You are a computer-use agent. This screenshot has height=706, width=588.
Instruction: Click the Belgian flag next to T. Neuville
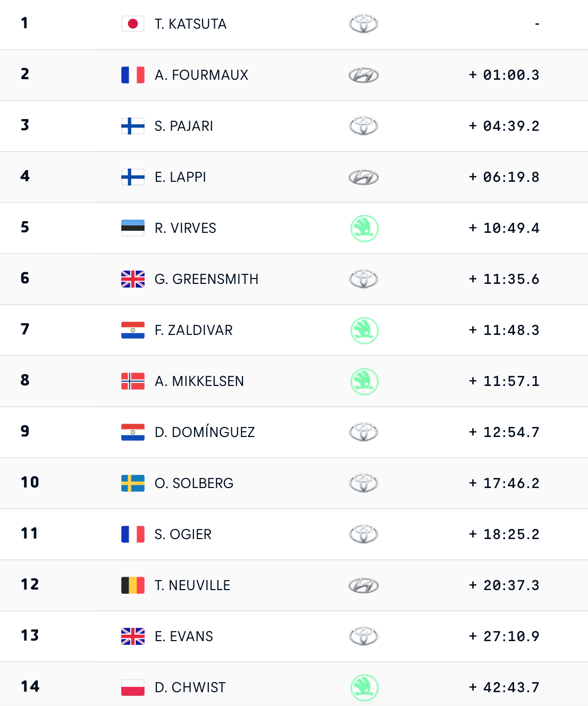[x=133, y=585]
